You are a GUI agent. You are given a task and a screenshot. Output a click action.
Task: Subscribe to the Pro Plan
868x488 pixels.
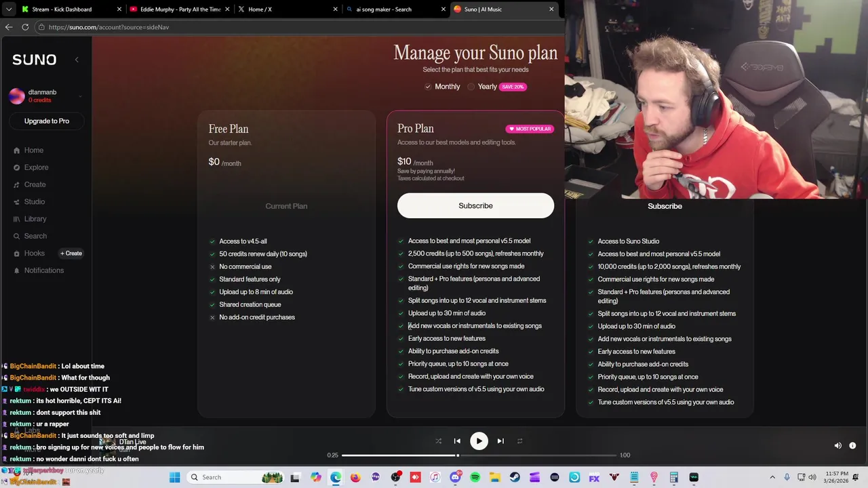coord(475,205)
